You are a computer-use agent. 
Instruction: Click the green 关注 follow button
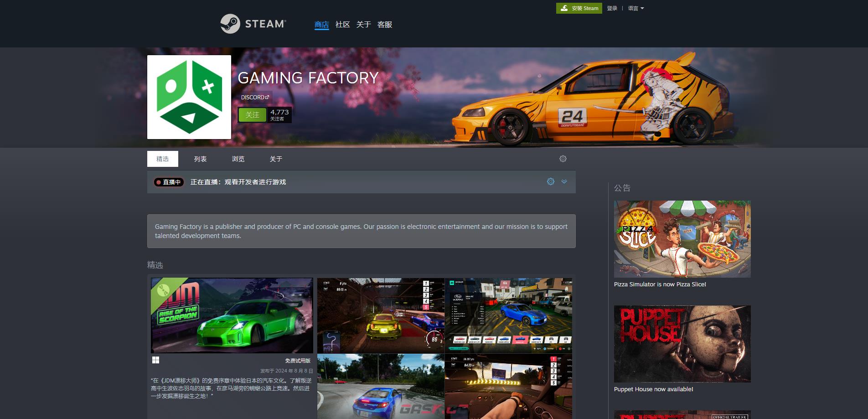pyautogui.click(x=252, y=115)
